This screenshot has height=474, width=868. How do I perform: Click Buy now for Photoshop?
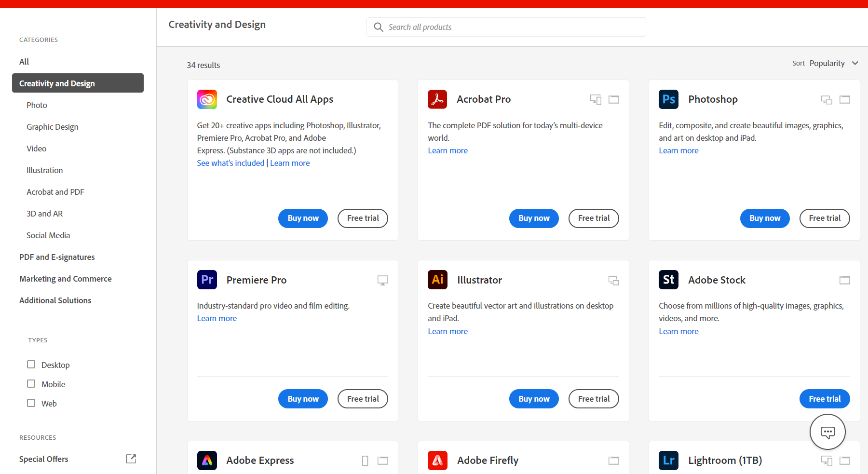[765, 218]
